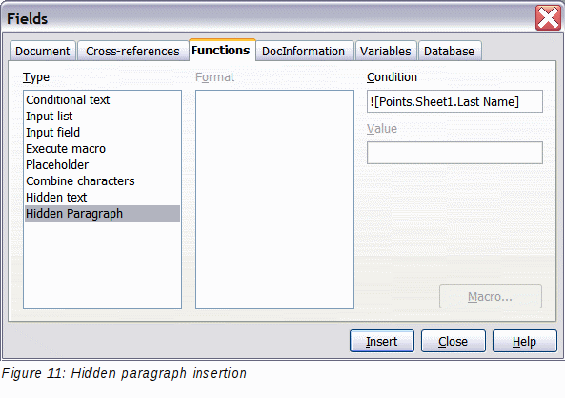Open the Cross-references tab
This screenshot has height=398, width=566.
[132, 51]
